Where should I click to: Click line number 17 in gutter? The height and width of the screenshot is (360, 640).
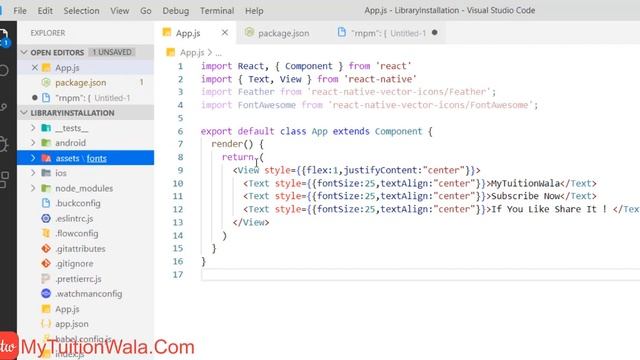click(178, 274)
